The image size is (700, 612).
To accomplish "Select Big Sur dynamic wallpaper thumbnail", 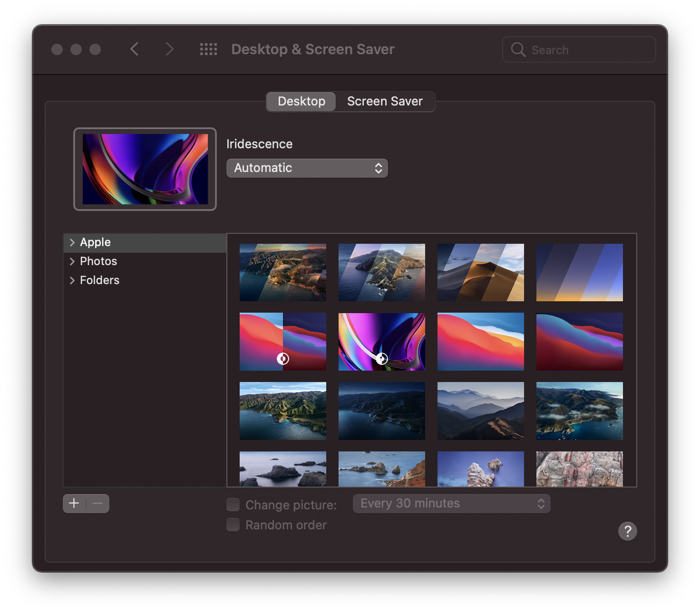I will 283,342.
